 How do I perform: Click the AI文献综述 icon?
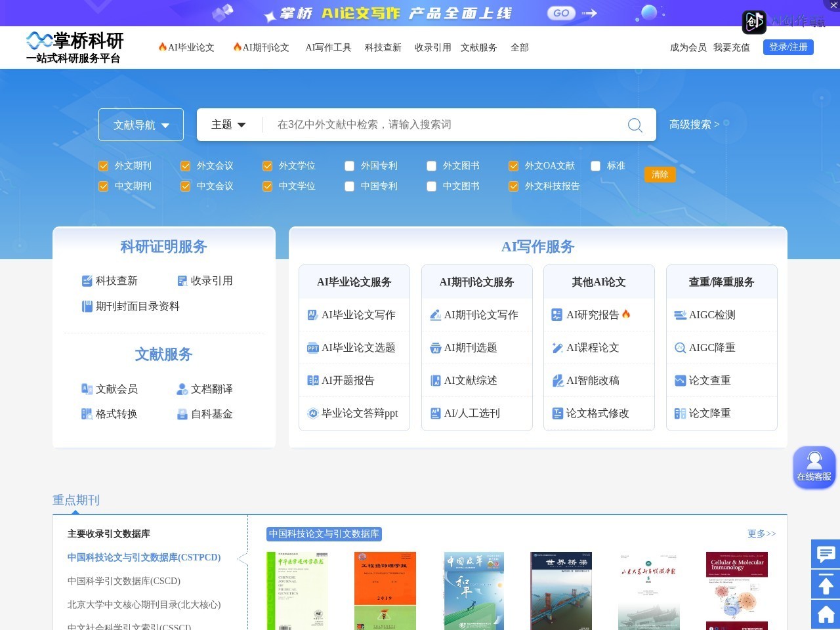tap(436, 381)
